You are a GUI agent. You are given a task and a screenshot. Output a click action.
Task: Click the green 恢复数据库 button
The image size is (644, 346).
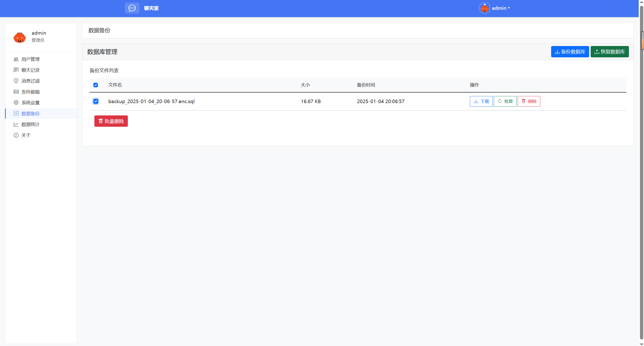tap(610, 52)
